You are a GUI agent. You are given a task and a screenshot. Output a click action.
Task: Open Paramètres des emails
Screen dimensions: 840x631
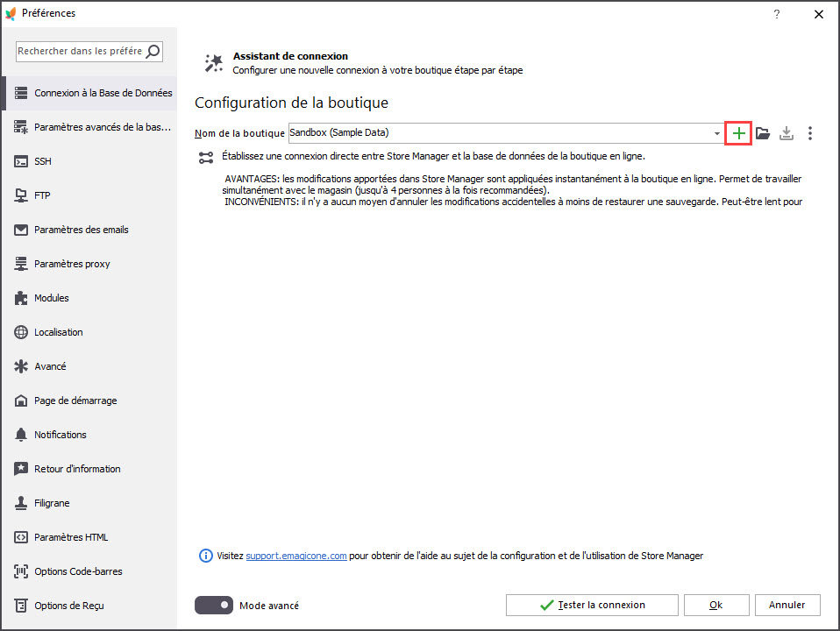coord(89,230)
